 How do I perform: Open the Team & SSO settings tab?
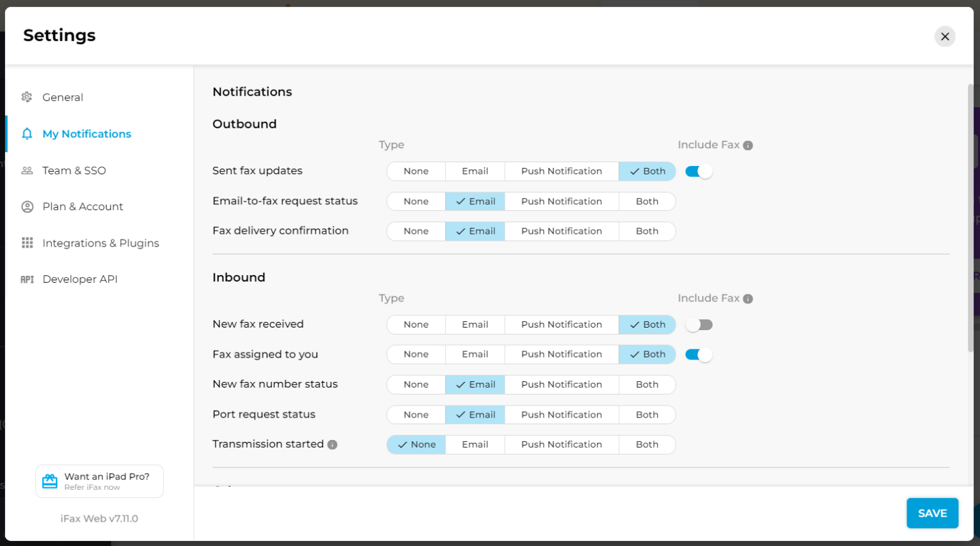(74, 171)
